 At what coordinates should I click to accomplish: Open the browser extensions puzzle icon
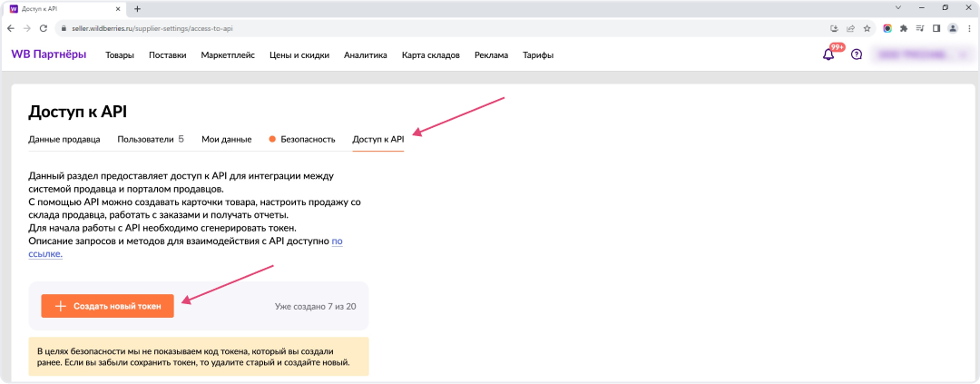pyautogui.click(x=904, y=28)
